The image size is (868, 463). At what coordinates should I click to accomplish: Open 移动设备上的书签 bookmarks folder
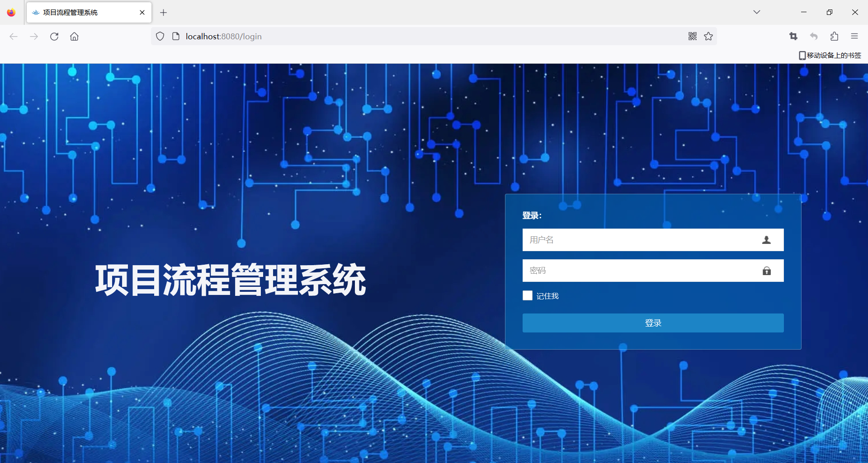[x=830, y=55]
